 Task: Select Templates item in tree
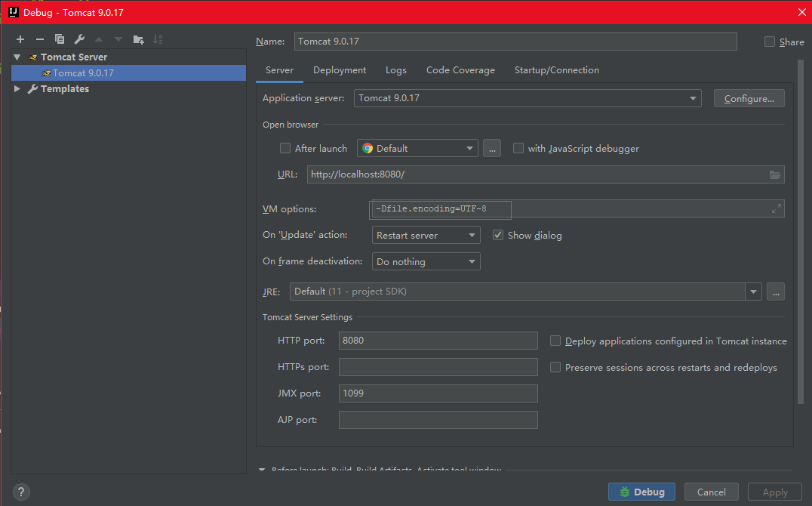click(65, 88)
